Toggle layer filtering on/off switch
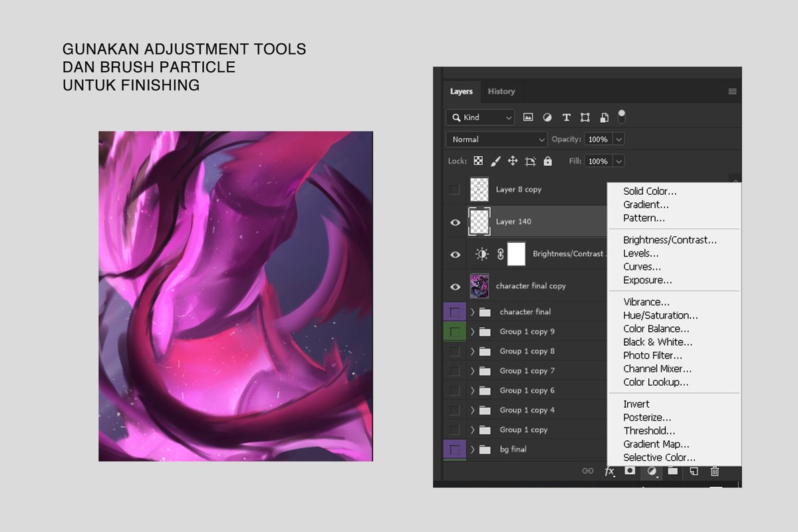Image resolution: width=798 pixels, height=532 pixels. coord(622,116)
